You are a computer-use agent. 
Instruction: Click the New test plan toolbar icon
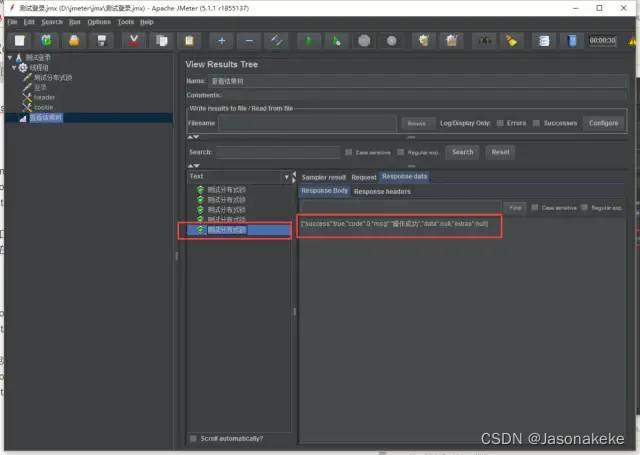20,40
